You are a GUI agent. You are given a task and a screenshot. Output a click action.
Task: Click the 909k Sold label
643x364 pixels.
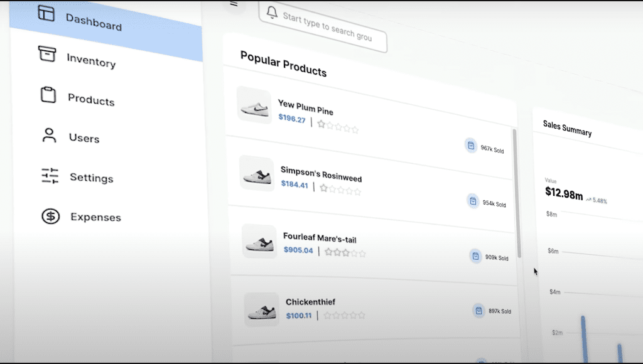497,257
